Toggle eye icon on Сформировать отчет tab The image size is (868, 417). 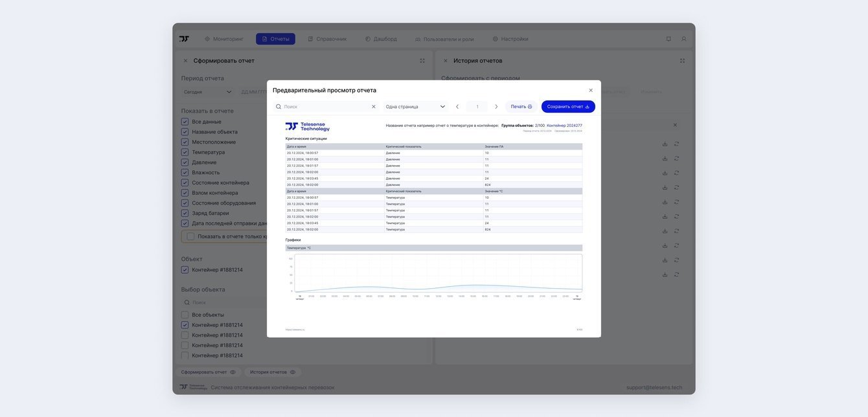coord(233,372)
